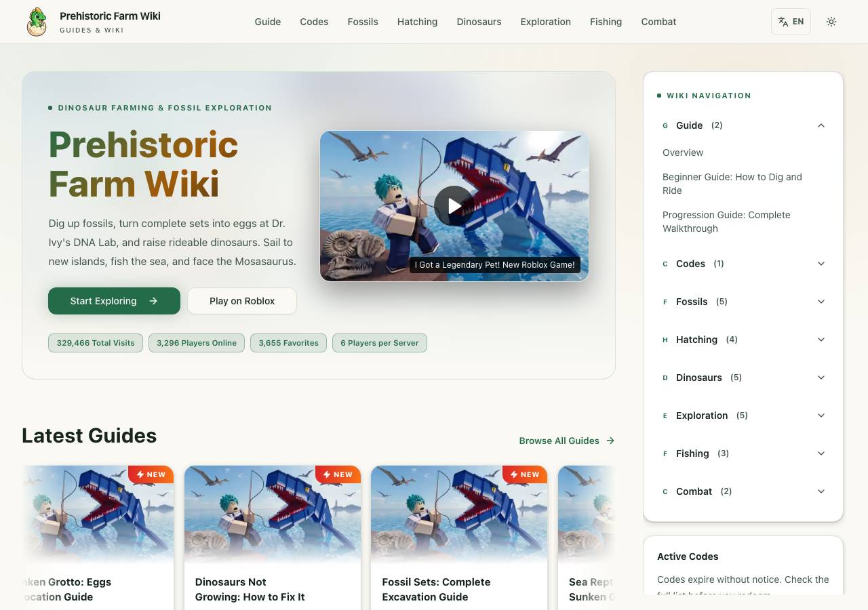Expand the Fishing section in Wiki Navigation

tap(743, 453)
